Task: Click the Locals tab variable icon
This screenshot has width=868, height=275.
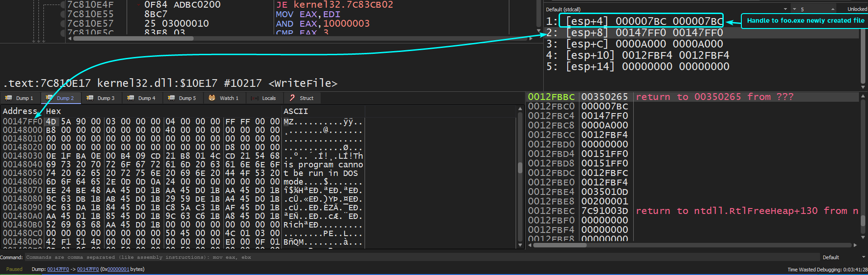Action: [255, 98]
